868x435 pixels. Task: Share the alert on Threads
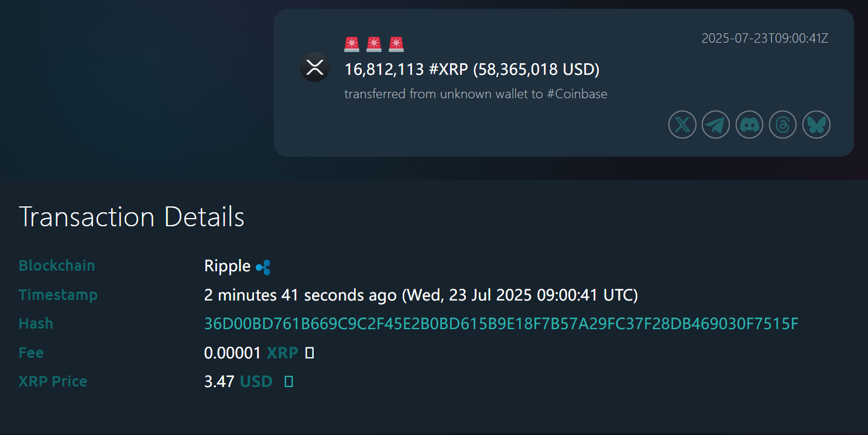[x=783, y=125]
